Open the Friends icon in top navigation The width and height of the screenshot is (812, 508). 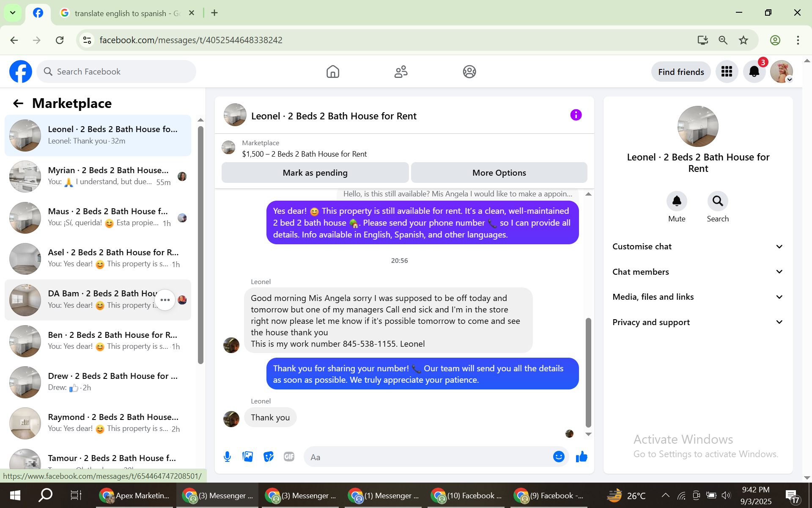pos(401,72)
